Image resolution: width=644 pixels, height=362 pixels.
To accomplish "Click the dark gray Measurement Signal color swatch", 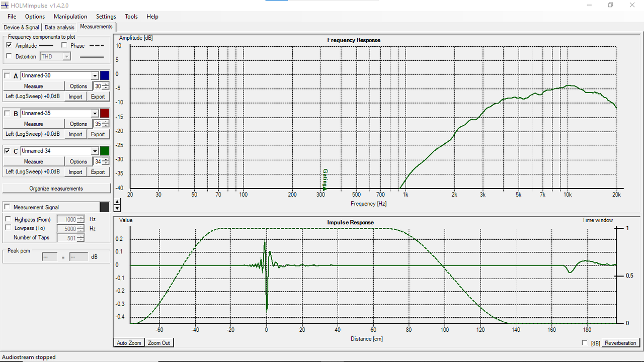I will click(x=105, y=207).
